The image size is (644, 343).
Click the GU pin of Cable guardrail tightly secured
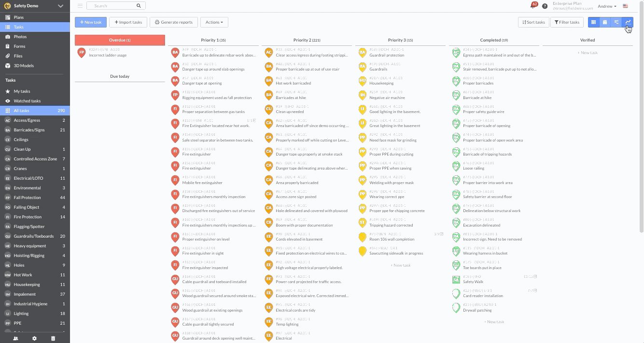coord(175,322)
